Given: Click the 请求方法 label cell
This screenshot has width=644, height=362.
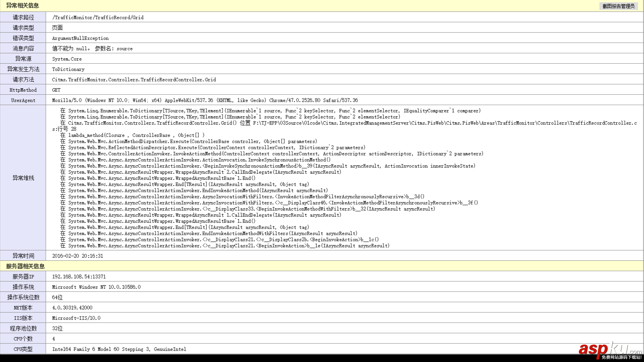Looking at the screenshot, I should [23, 79].
